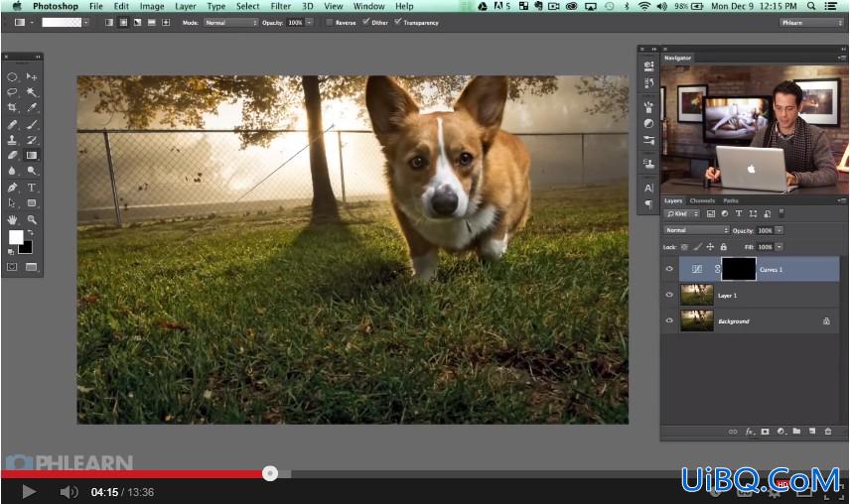Open the History panel icon
This screenshot has height=504, width=850.
coord(648,82)
